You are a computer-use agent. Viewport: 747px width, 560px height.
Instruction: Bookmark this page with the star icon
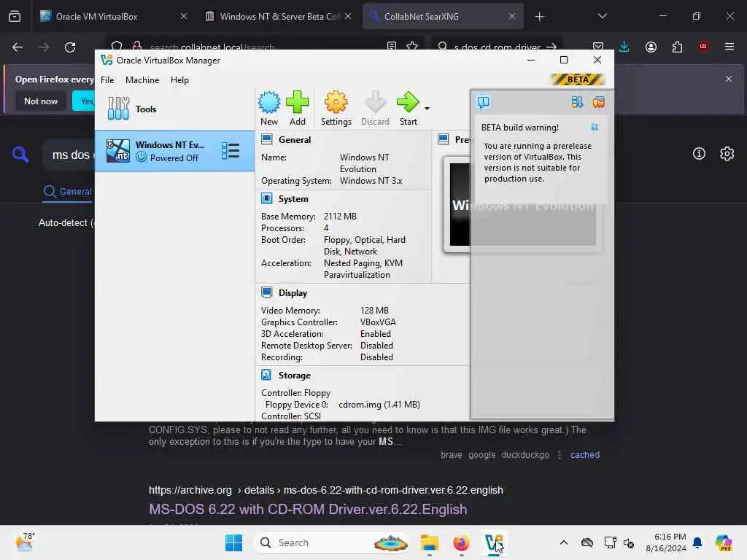click(x=412, y=46)
